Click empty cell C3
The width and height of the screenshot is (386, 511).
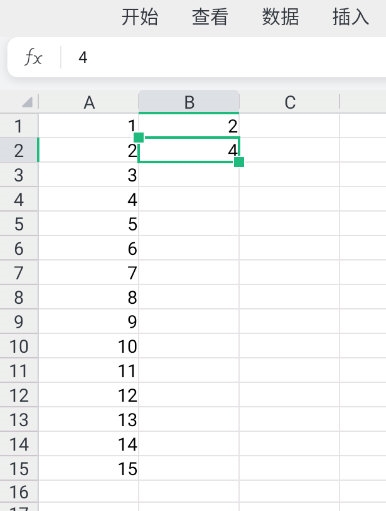290,174
